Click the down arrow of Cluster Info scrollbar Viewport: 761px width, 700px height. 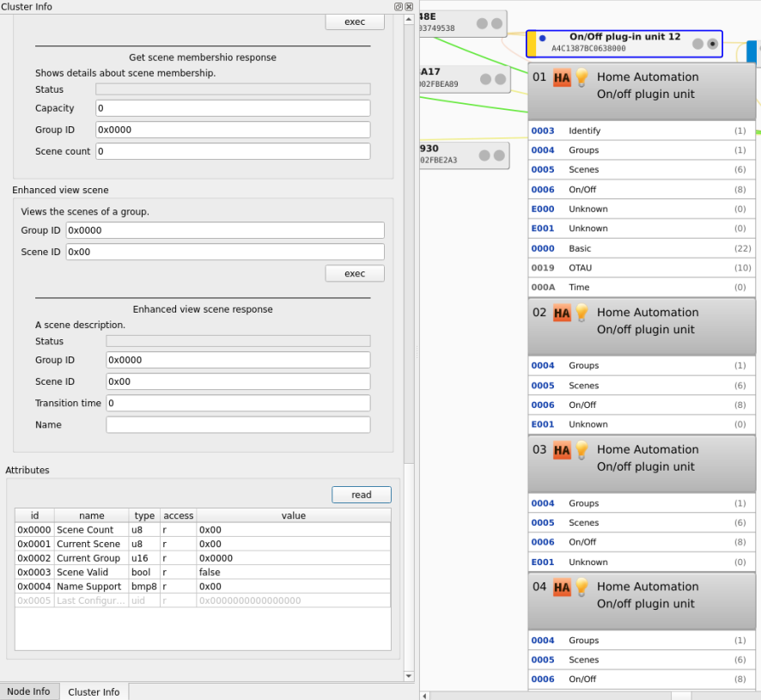click(x=409, y=676)
